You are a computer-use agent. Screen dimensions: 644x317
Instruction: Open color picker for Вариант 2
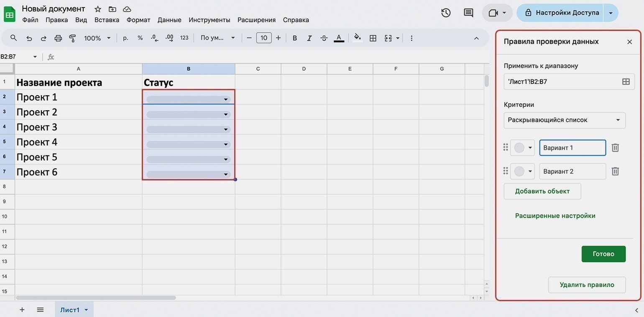coord(523,171)
